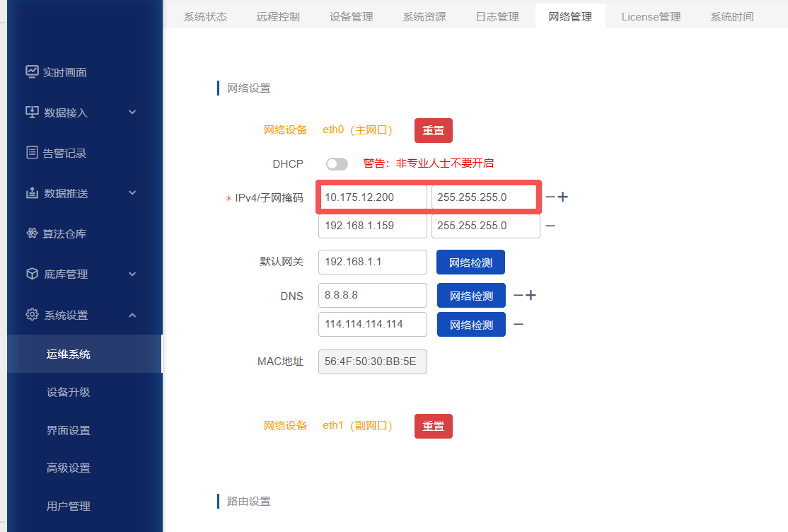
Task: Open 设备升级 in the sidebar
Action: [x=69, y=392]
